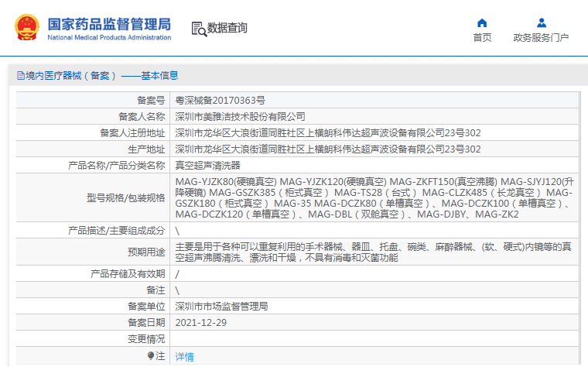588x367 pixels.
Task: Click the national emblem logo
Action: pos(26,27)
